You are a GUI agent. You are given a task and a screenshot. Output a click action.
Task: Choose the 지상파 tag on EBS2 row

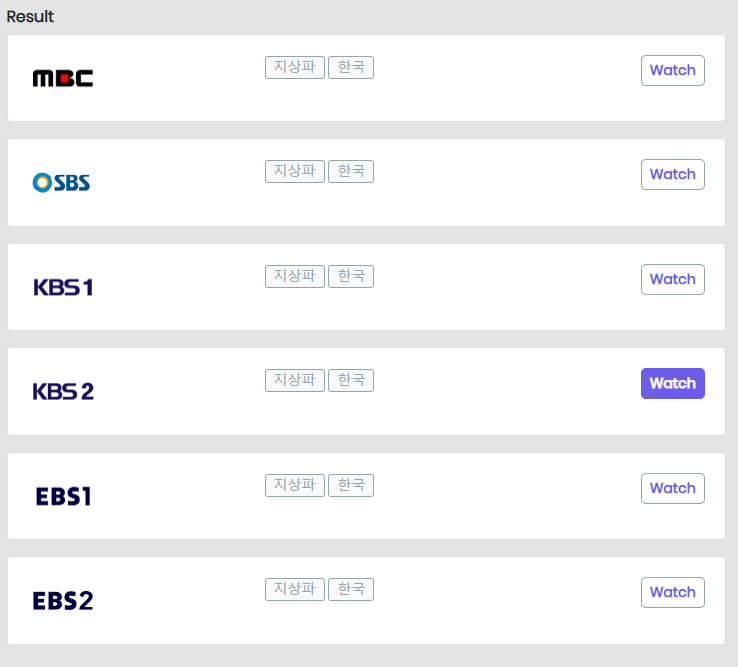[x=295, y=589]
